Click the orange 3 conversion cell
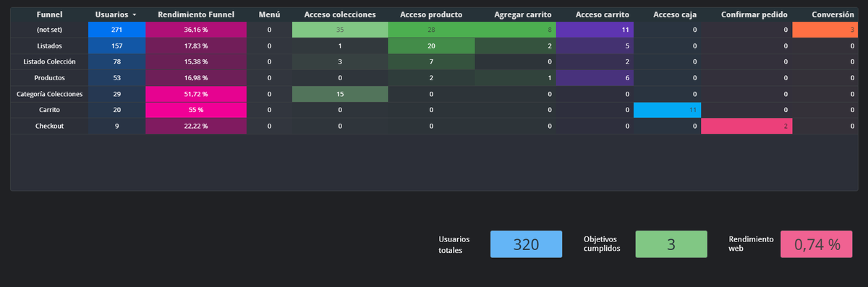Viewport: 868px width, 287px height. pyautogui.click(x=825, y=30)
